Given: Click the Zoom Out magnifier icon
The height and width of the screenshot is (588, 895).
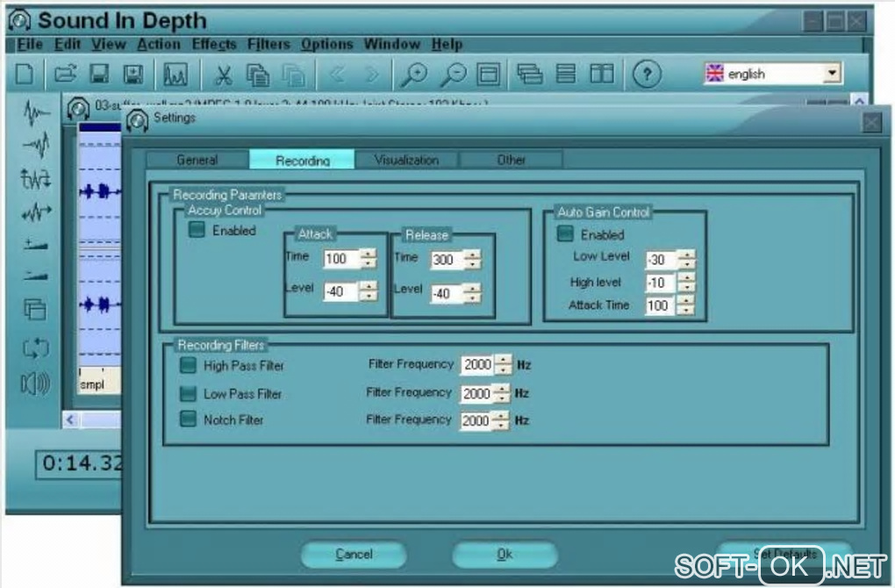Looking at the screenshot, I should pyautogui.click(x=455, y=75).
